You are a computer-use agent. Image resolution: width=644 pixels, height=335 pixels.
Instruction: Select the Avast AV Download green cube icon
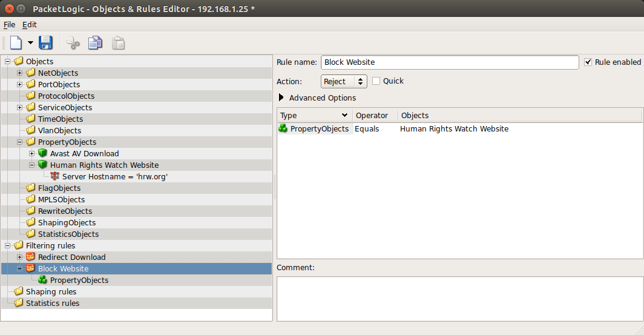pyautogui.click(x=42, y=154)
